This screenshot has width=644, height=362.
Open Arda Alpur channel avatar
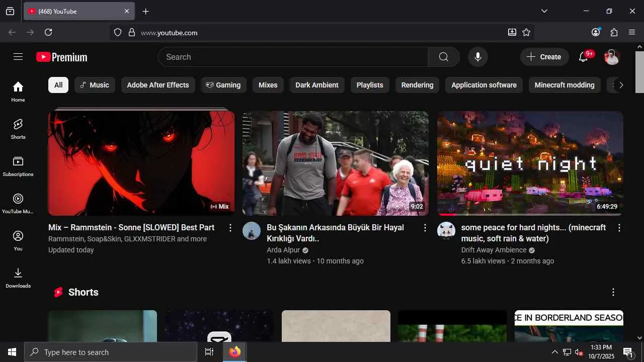click(252, 231)
